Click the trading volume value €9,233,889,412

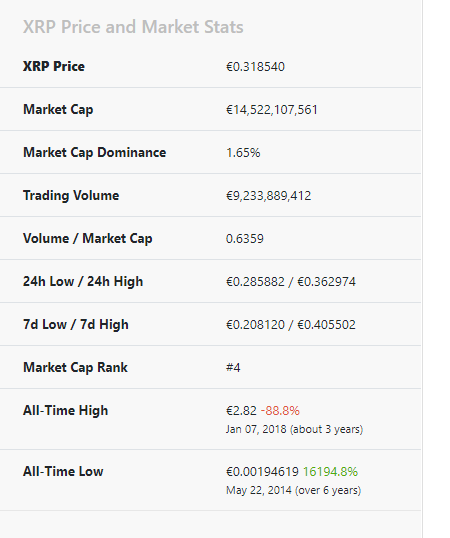tap(269, 196)
